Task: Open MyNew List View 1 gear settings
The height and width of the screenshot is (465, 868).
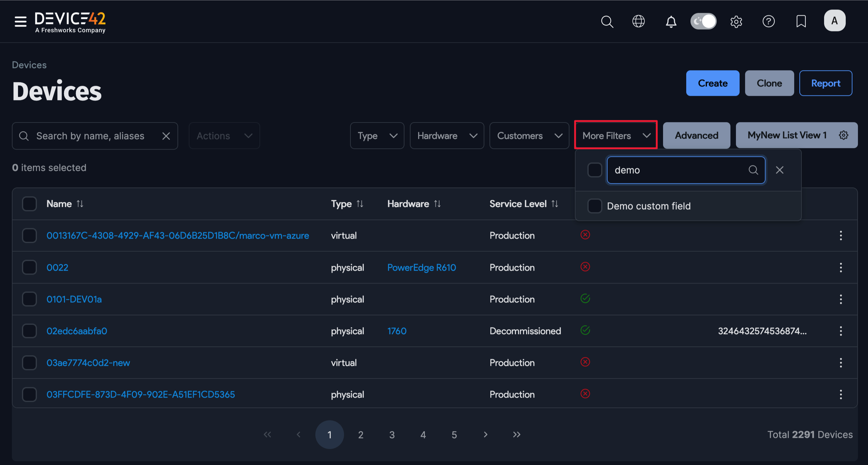Action: pyautogui.click(x=844, y=135)
